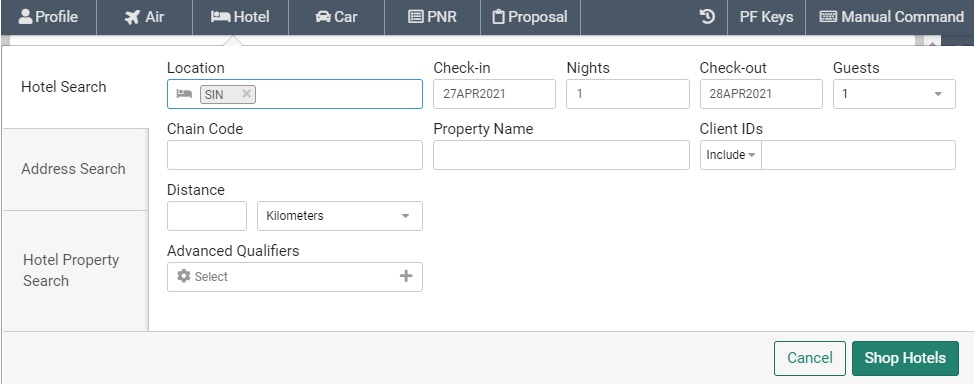Open the Proposal menu
The image size is (974, 384).
point(530,17)
